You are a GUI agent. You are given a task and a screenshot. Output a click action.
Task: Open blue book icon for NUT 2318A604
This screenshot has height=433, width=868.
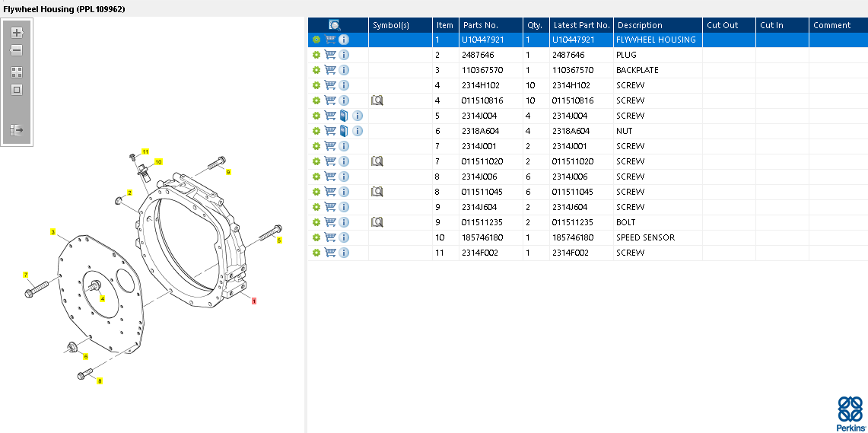pos(344,131)
